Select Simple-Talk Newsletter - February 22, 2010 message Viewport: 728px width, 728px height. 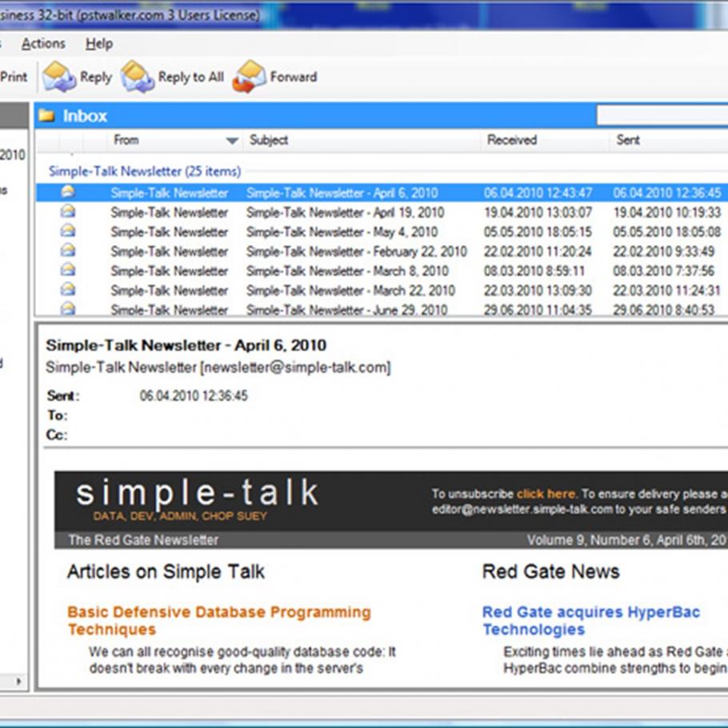(x=382, y=252)
